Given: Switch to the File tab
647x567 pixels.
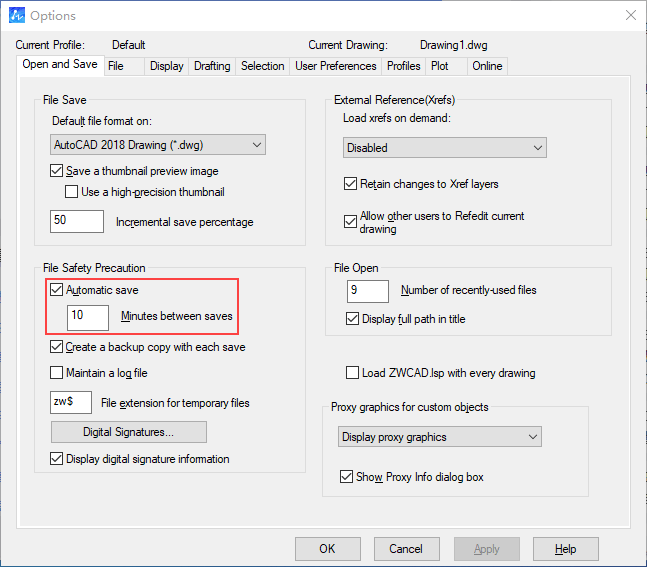Looking at the screenshot, I should (124, 66).
